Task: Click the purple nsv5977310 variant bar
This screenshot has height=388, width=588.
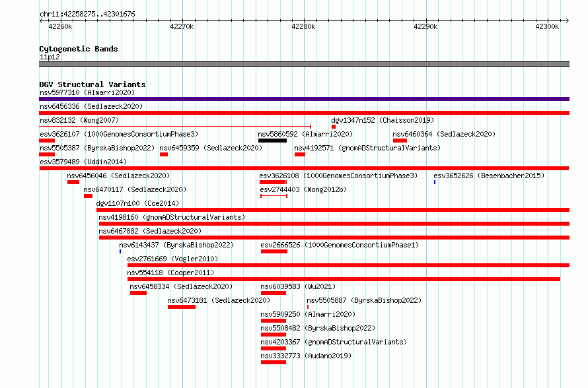Action: 304,99
